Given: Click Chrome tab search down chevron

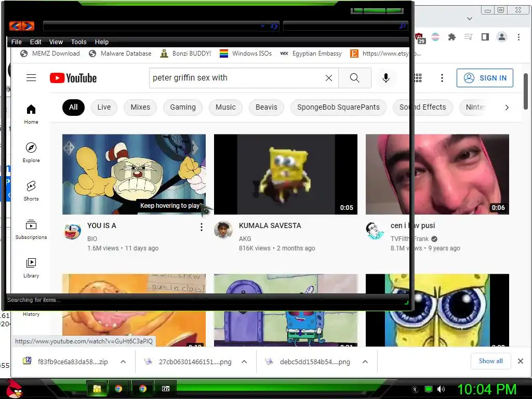Looking at the screenshot, I should click(470, 19).
